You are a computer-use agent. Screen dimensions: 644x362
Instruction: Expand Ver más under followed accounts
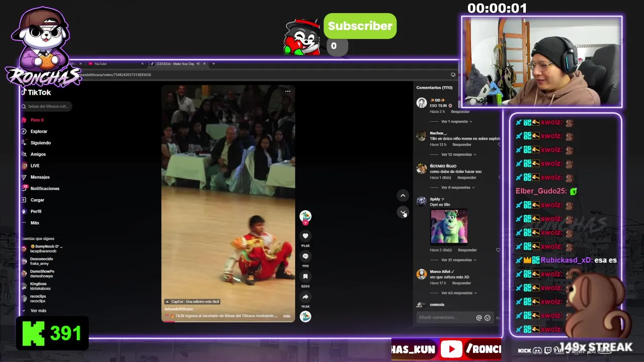pyautogui.click(x=34, y=311)
